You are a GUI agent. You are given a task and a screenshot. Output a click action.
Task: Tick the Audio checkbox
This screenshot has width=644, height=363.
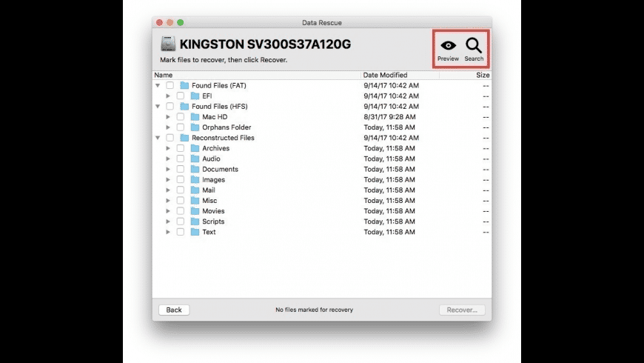click(181, 159)
